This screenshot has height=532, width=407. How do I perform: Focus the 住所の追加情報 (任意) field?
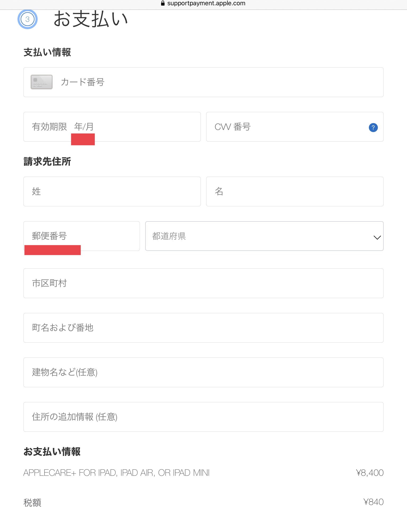[x=203, y=417]
